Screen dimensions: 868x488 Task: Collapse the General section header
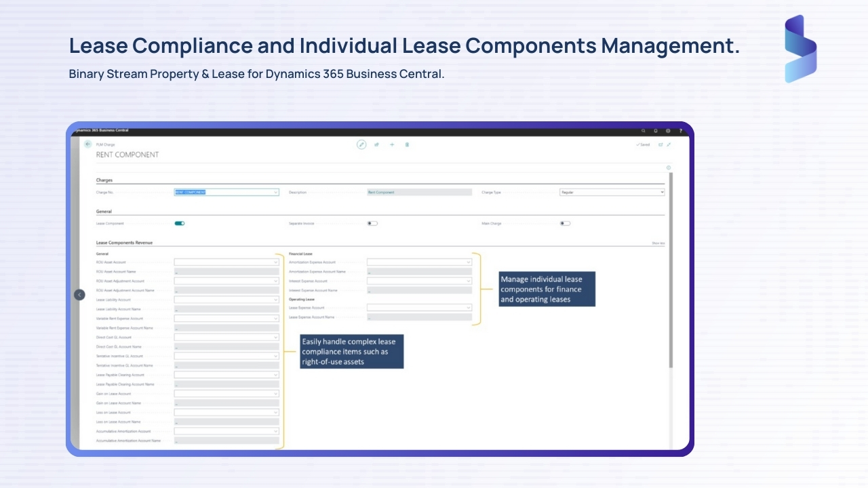(x=104, y=211)
